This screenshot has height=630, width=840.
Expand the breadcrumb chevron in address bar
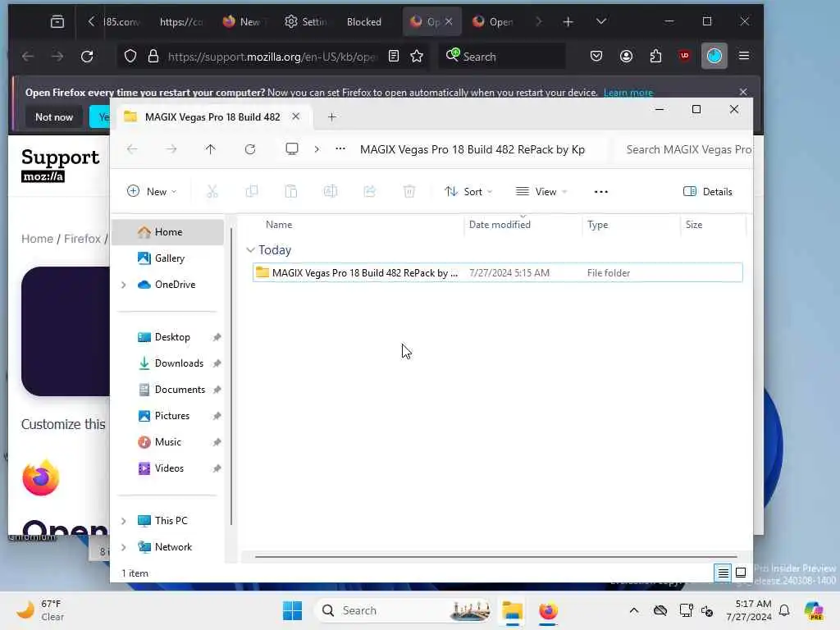[x=317, y=149]
